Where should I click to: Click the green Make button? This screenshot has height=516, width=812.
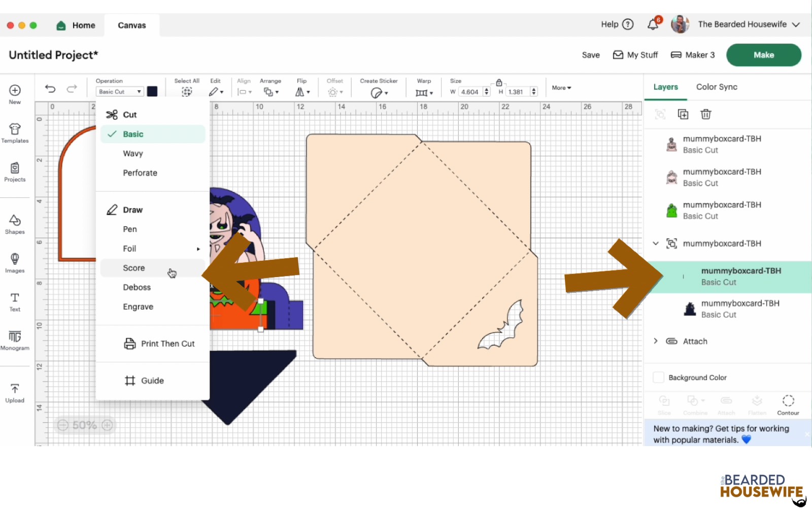pos(763,55)
